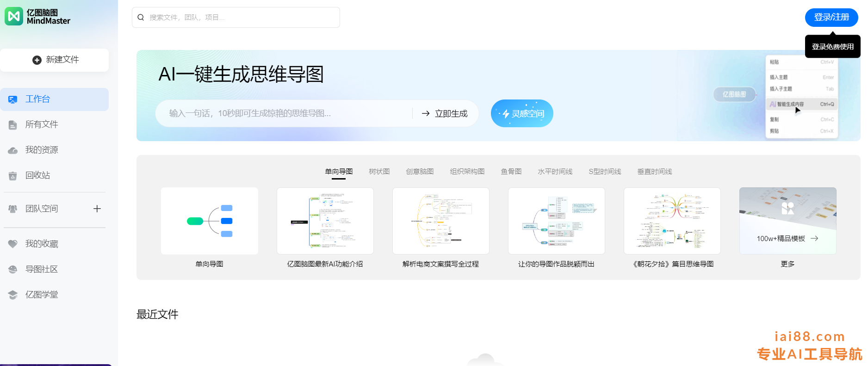Select the 单向导图 tab
Image resolution: width=868 pixels, height=366 pixels.
339,172
